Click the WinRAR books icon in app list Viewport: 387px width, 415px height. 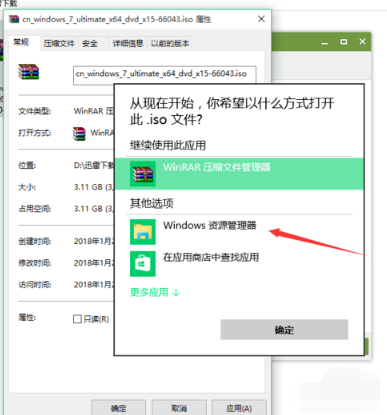tap(143, 174)
